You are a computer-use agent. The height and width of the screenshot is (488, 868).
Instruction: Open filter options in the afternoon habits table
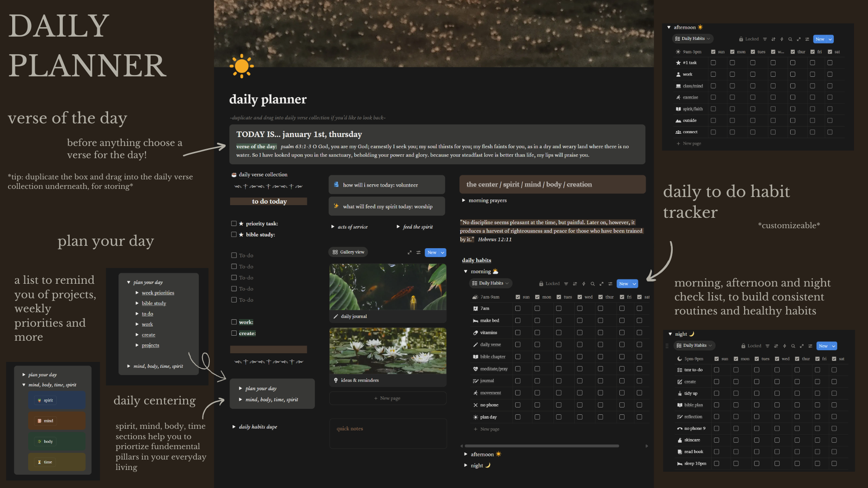764,39
